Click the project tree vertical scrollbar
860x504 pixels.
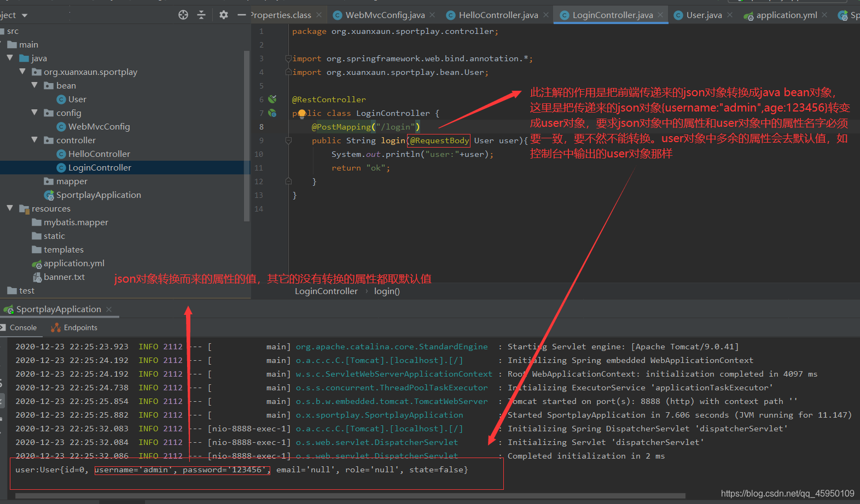(247, 136)
